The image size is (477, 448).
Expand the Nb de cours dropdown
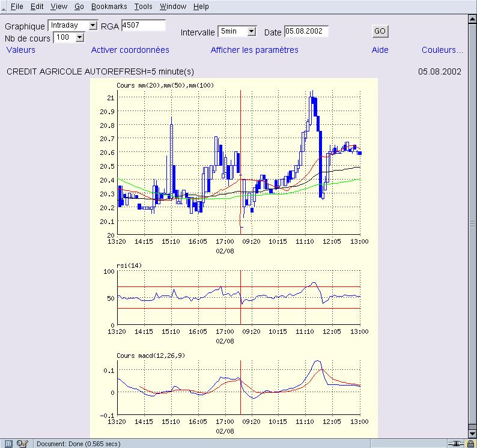(69, 38)
